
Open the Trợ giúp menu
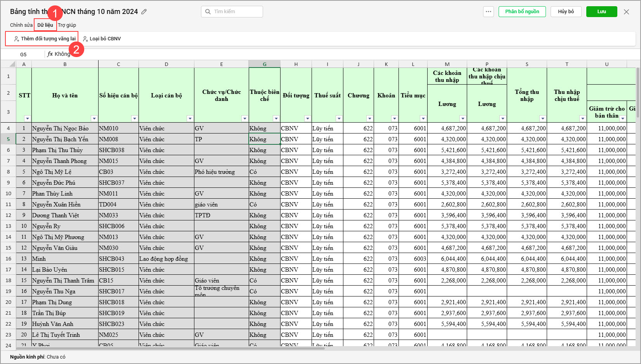67,25
